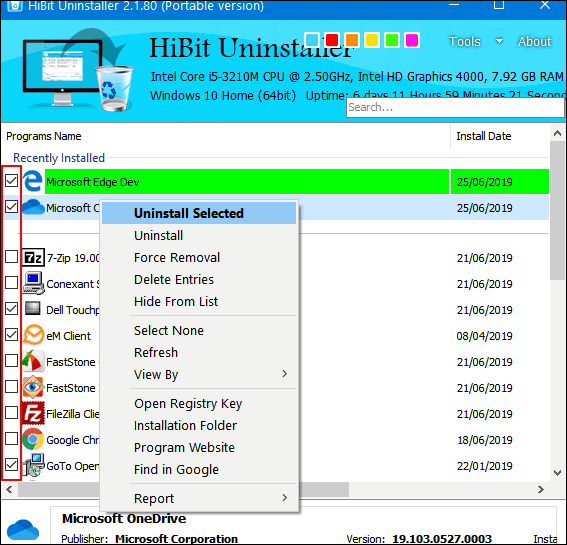Click the Recently Installed group header

coord(59,158)
